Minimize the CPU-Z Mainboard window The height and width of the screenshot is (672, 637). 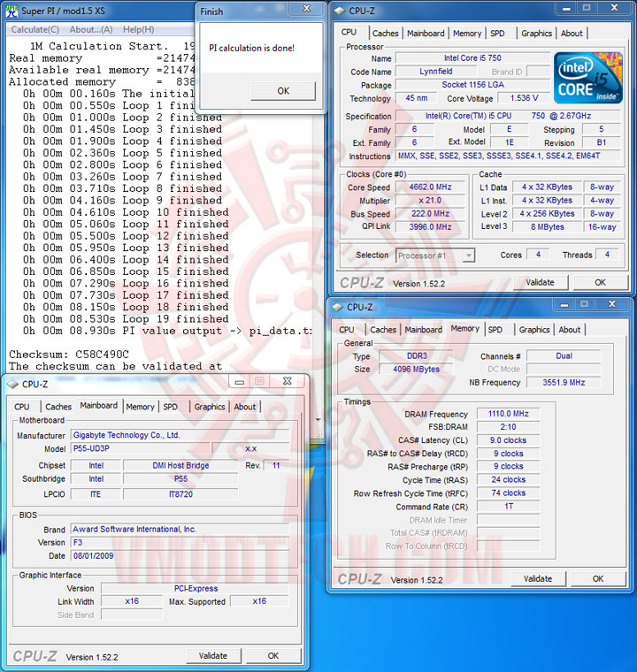pos(240,381)
